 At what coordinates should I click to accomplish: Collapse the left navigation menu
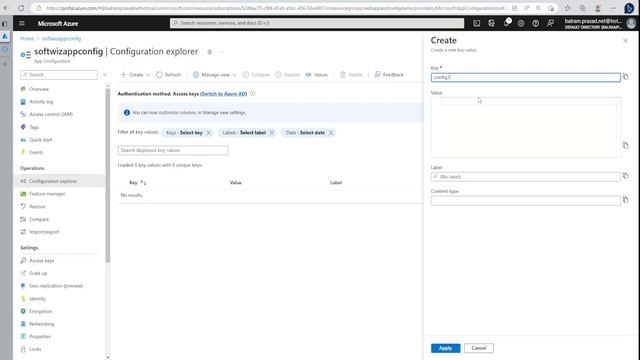coord(105,75)
